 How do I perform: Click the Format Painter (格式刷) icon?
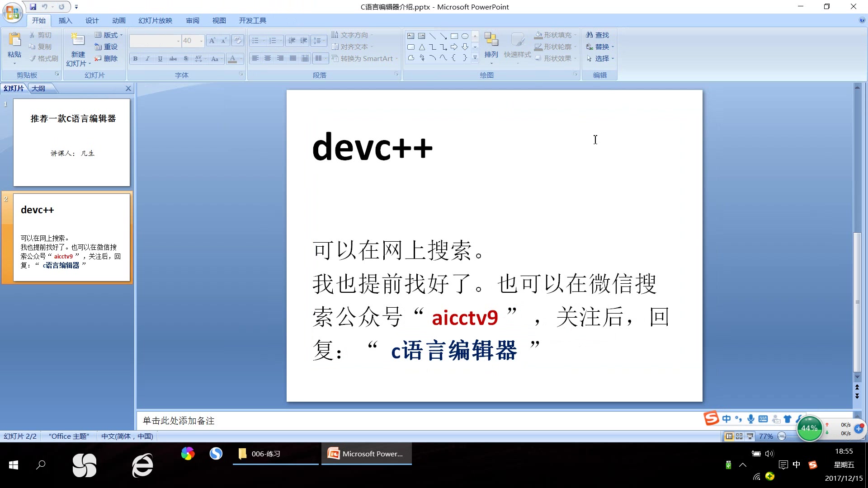(x=43, y=58)
